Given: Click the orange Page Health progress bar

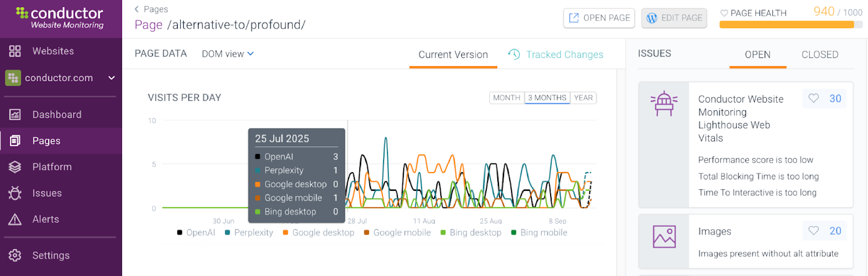Looking at the screenshot, I should (787, 24).
